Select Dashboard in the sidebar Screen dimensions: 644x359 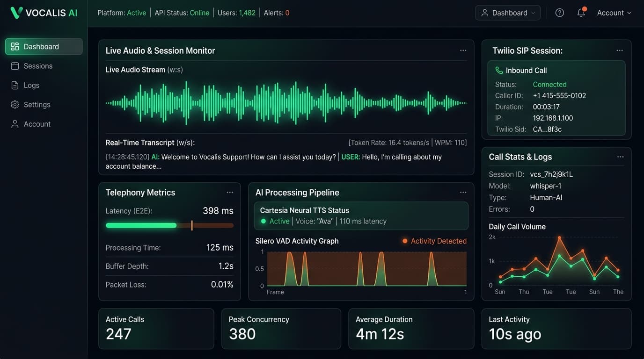coord(44,46)
